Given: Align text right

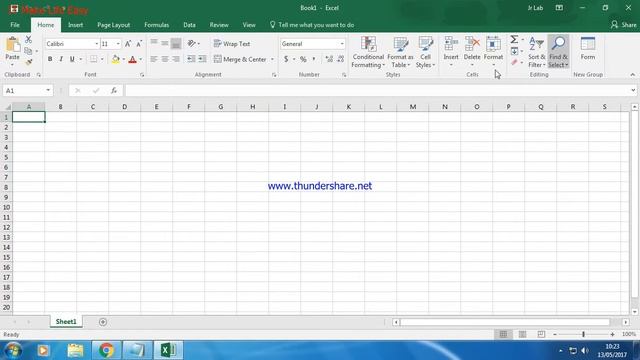Looking at the screenshot, I should point(176,59).
